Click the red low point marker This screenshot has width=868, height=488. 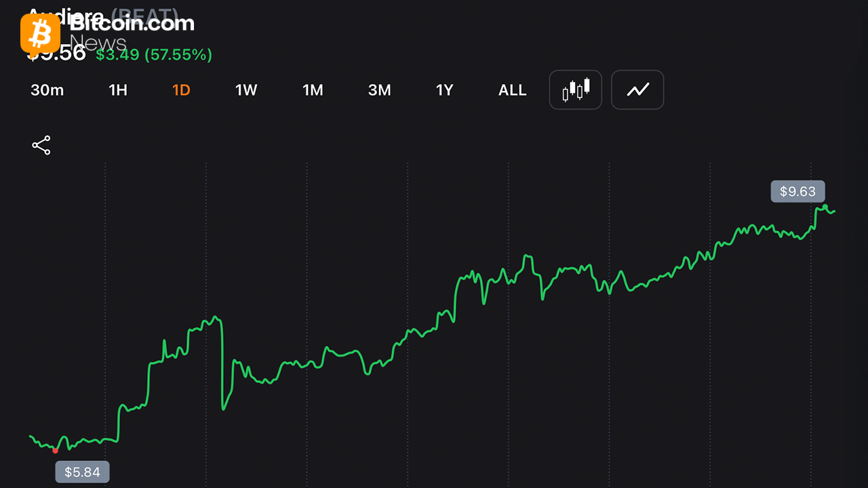pyautogui.click(x=55, y=451)
